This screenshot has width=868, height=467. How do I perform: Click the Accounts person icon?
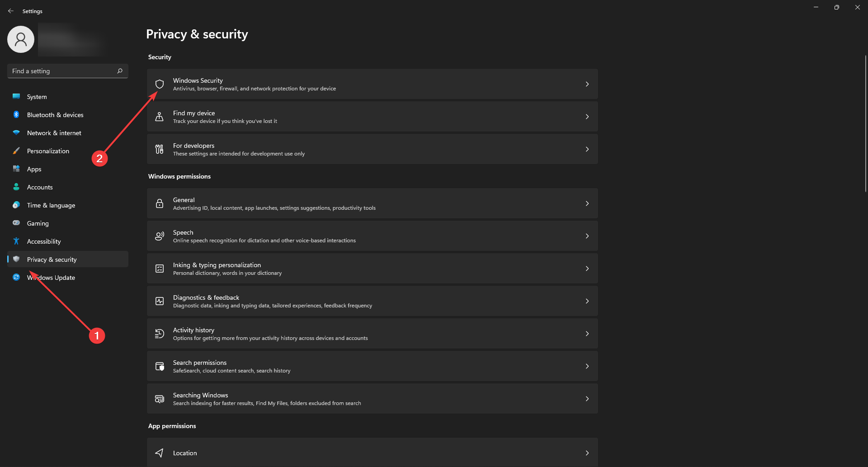(x=16, y=187)
